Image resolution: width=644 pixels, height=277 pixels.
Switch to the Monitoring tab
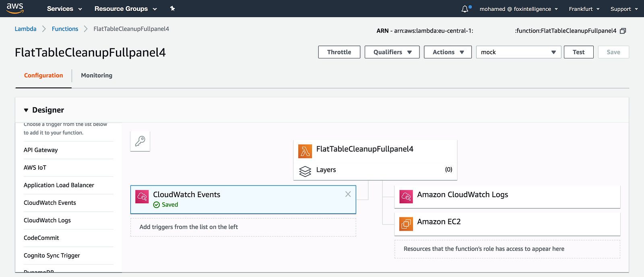coord(97,75)
